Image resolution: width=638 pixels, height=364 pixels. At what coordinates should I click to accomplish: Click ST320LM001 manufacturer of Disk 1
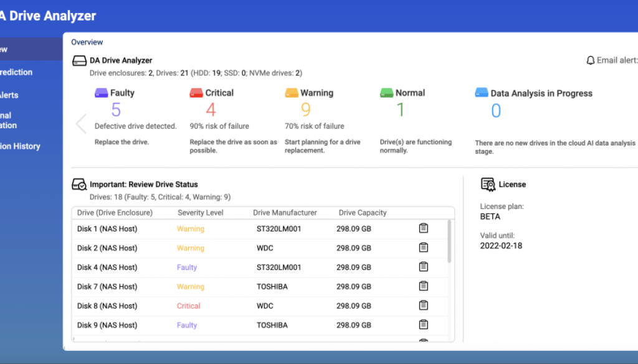279,229
